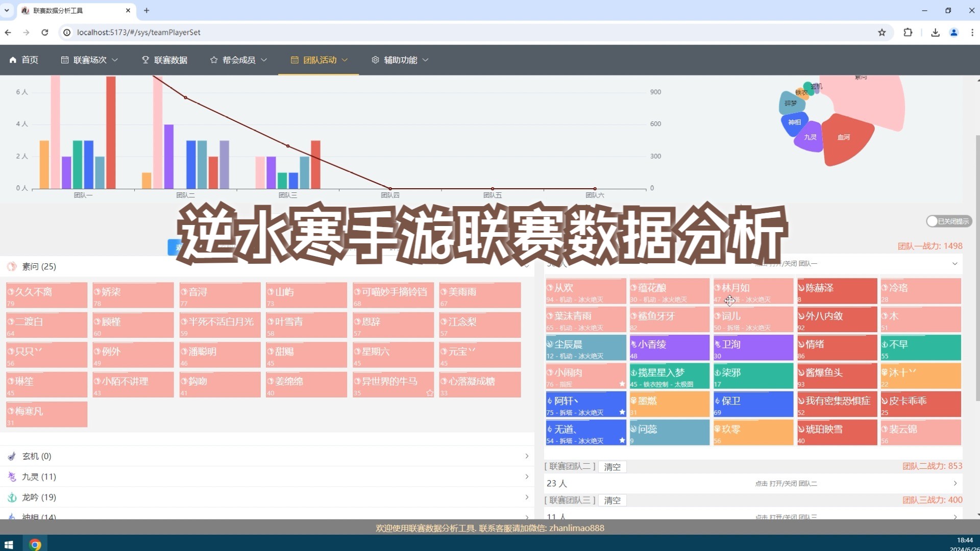This screenshot has width=980, height=551.
Task: View site information icon beside localhost URL
Action: tap(67, 32)
